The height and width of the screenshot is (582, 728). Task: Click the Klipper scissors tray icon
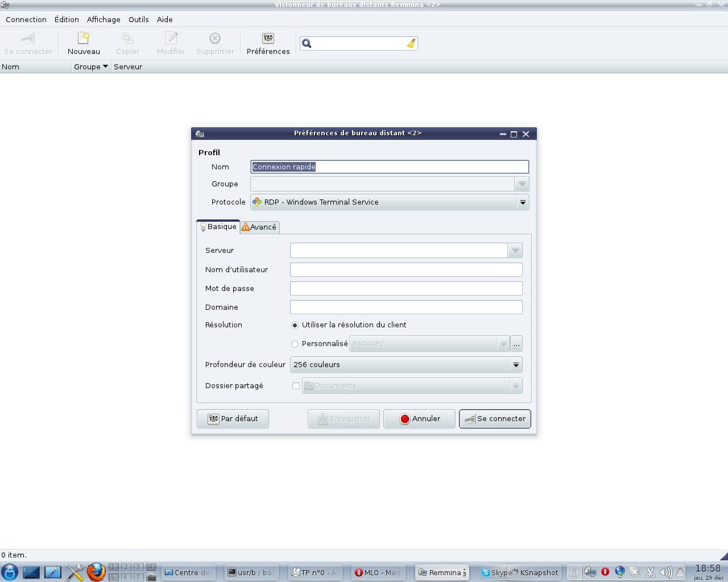coord(650,572)
